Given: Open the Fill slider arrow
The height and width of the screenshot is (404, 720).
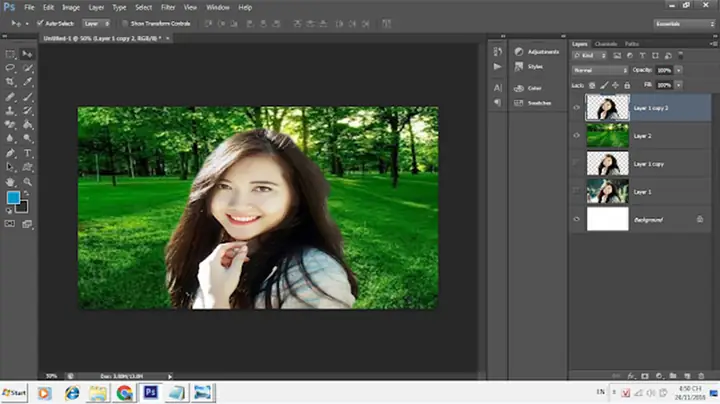Looking at the screenshot, I should tap(679, 85).
